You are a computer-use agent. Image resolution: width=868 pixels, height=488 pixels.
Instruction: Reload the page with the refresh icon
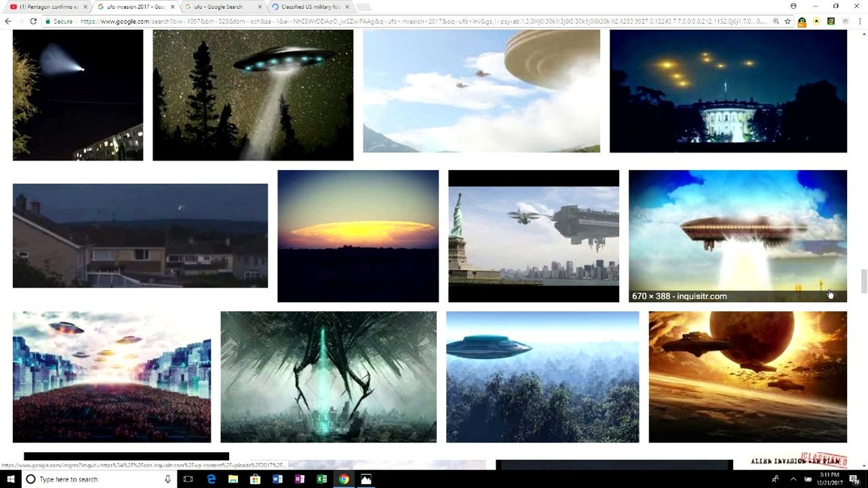pos(33,22)
